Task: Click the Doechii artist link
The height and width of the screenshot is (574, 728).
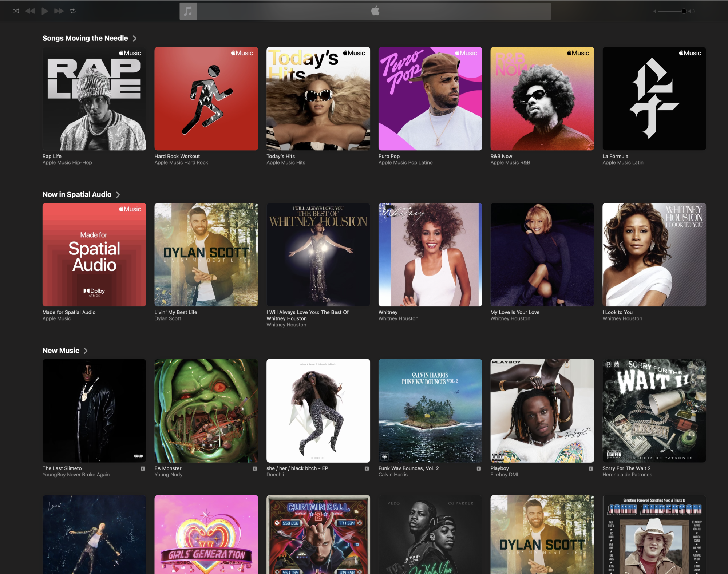Action: [x=275, y=475]
